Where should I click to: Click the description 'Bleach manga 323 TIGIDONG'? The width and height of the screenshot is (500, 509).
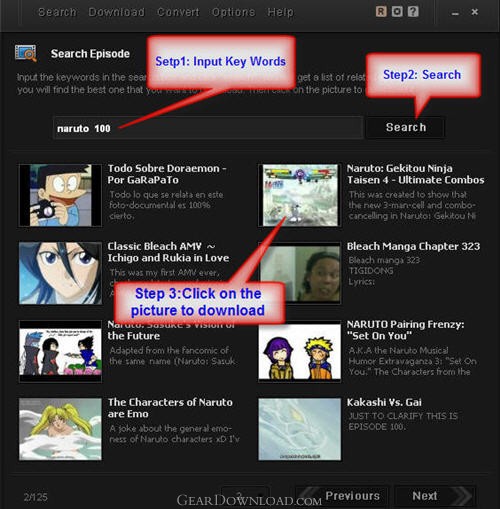pyautogui.click(x=384, y=271)
